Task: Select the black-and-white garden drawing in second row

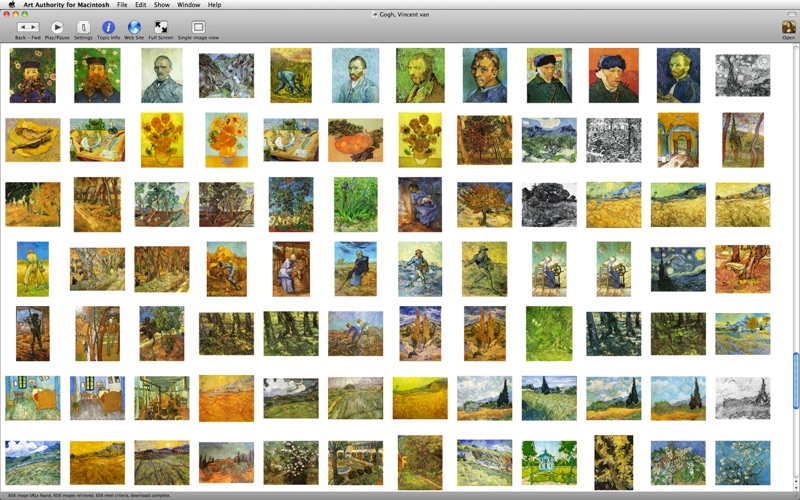Action: (x=613, y=140)
